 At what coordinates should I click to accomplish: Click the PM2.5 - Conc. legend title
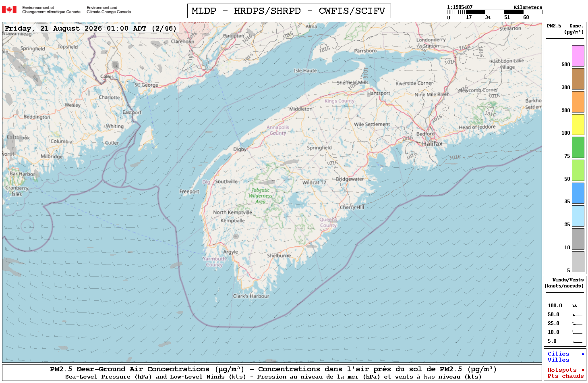point(565,29)
